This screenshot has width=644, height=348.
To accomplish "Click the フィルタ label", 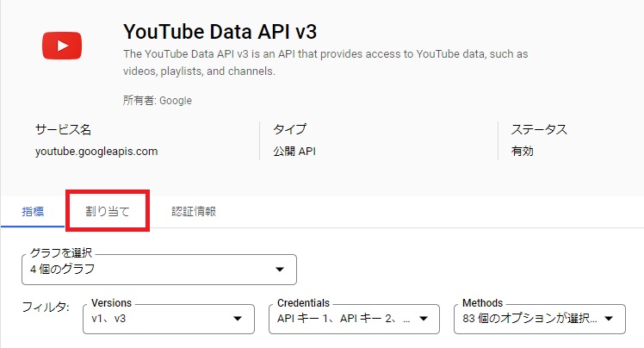I will (46, 308).
